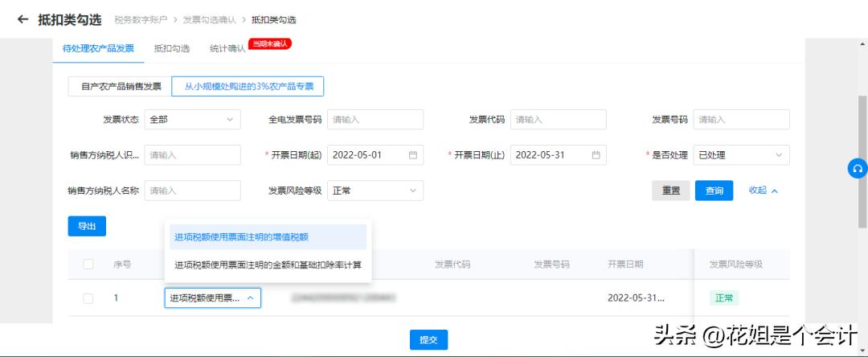Focus the 销售方纳税人名称 input field

193,191
